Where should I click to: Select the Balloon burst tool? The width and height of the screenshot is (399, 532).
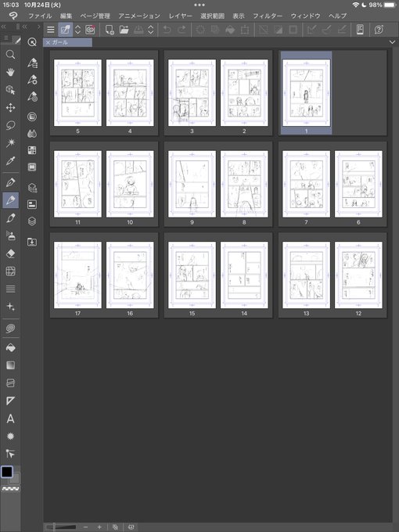(x=10, y=437)
